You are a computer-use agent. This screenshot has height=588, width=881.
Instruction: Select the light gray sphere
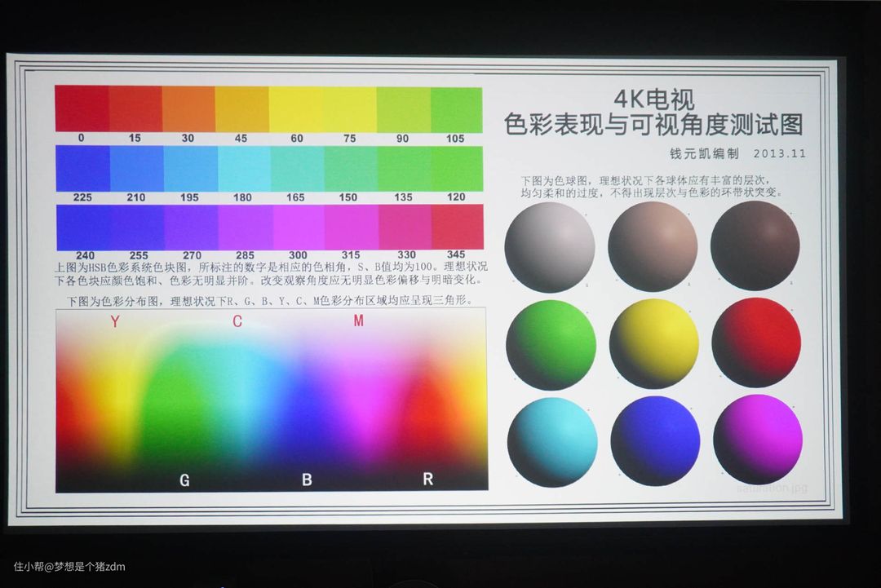click(x=549, y=247)
